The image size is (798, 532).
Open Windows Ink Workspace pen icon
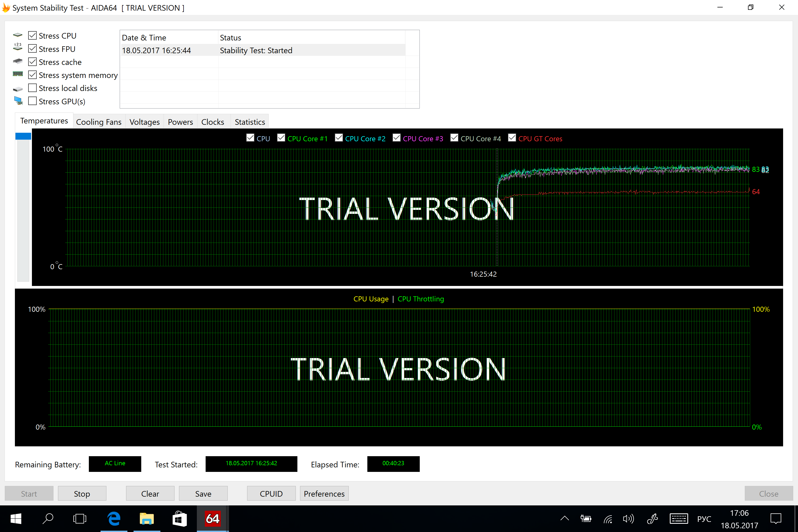pyautogui.click(x=652, y=519)
